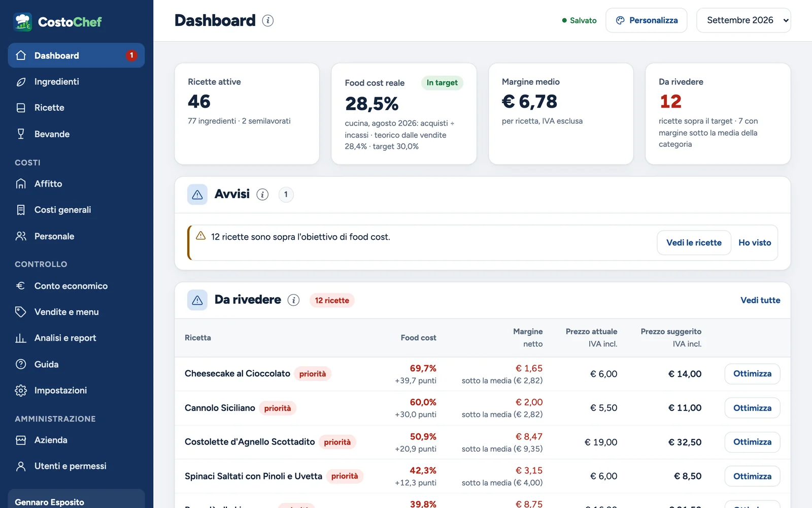Click the Guida question mark icon
The image size is (812, 508).
[x=21, y=364]
